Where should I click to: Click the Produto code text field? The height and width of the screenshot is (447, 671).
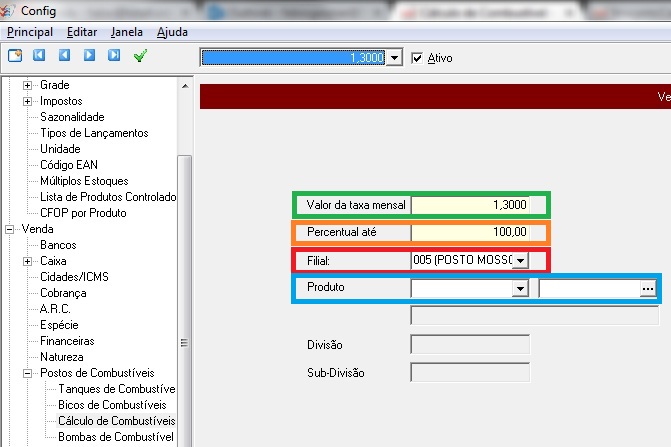pyautogui.click(x=589, y=288)
